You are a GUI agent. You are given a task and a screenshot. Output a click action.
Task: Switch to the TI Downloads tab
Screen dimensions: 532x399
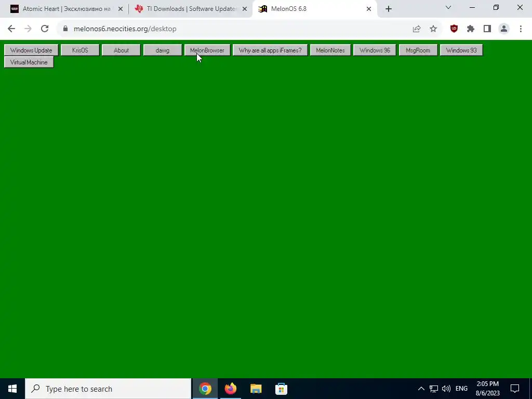click(x=191, y=9)
